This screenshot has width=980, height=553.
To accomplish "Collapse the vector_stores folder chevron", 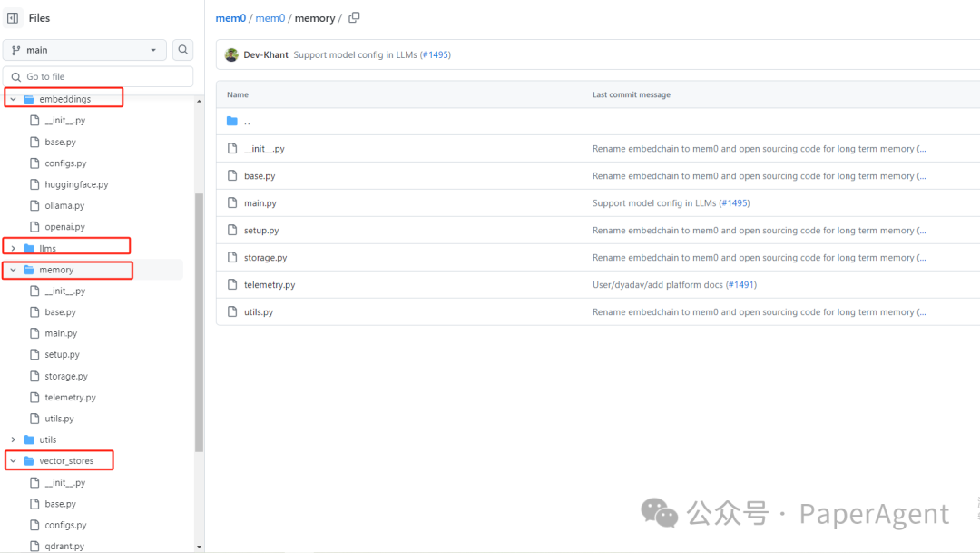I will tap(13, 461).
